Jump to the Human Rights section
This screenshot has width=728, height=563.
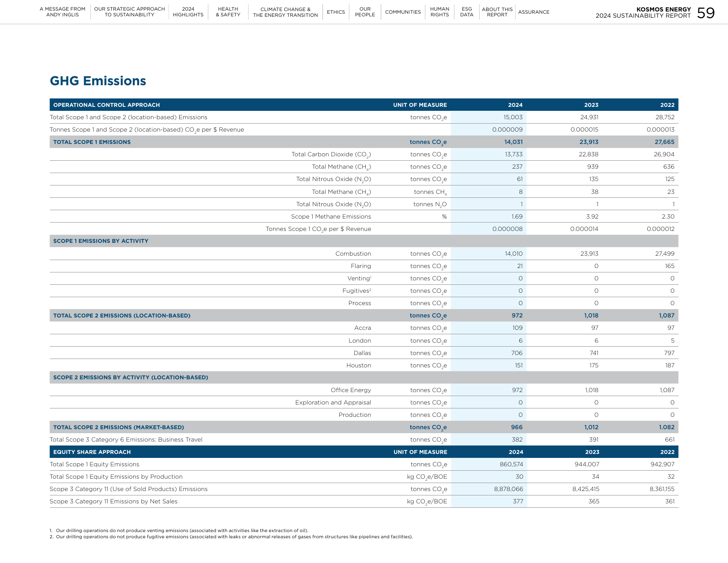439,12
